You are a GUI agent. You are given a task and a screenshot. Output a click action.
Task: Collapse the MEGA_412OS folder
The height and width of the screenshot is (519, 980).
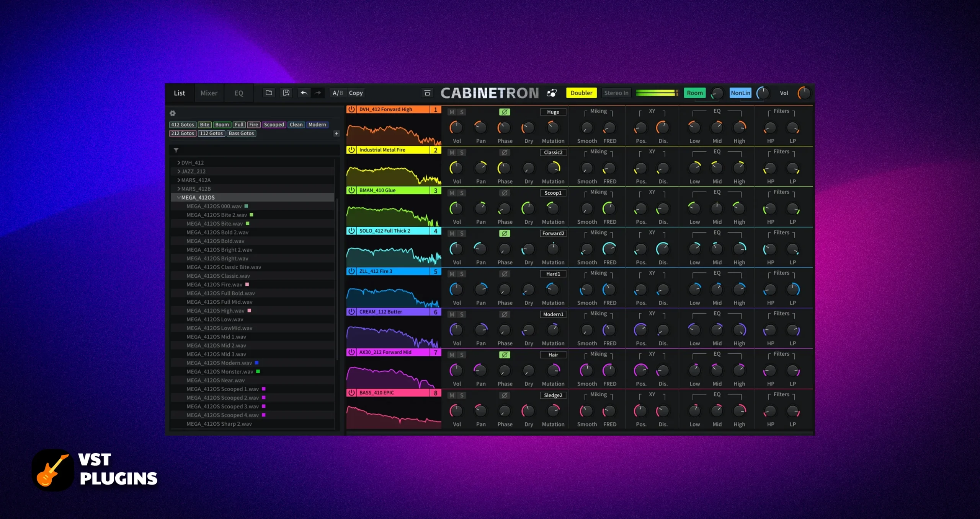(179, 197)
